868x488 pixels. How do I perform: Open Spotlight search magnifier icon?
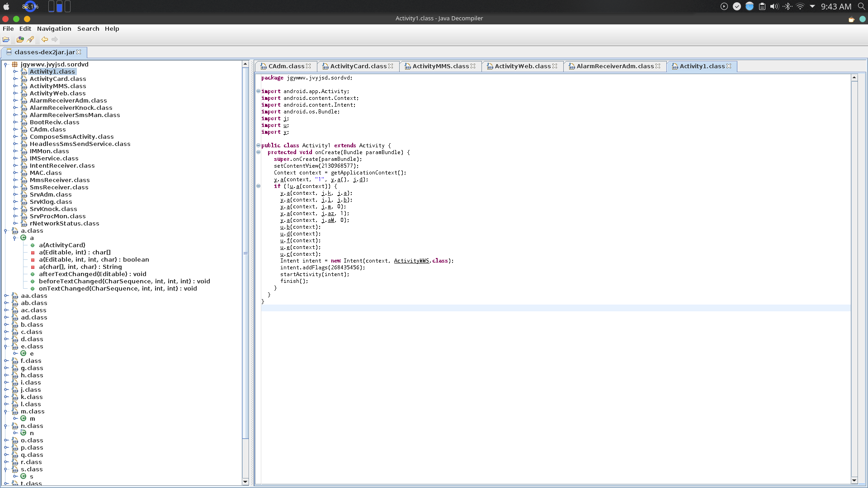click(x=861, y=6)
